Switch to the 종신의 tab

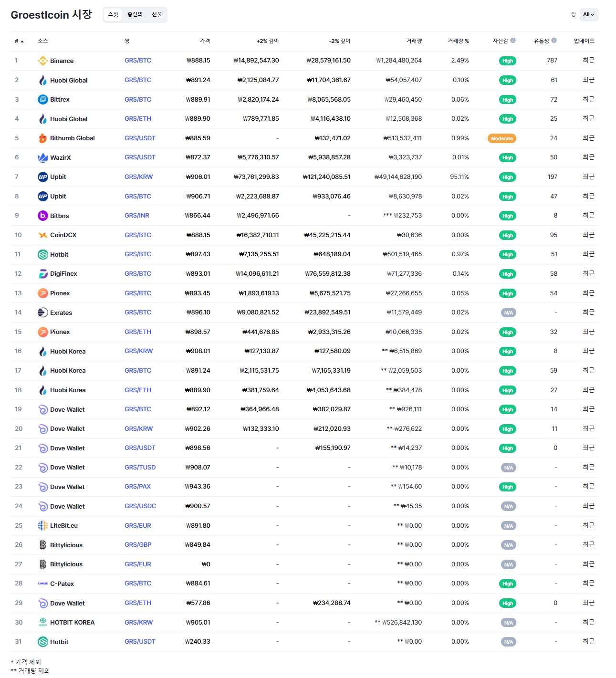click(135, 15)
